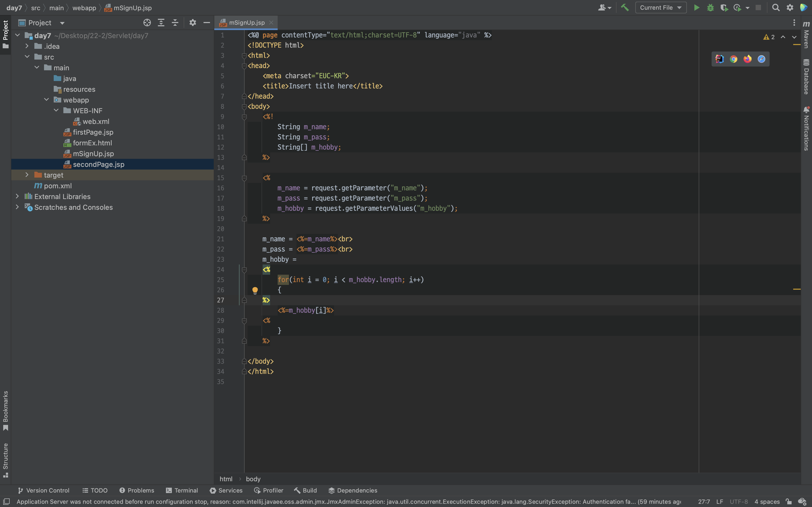
Task: Click the Select Opened File target icon
Action: [147, 23]
